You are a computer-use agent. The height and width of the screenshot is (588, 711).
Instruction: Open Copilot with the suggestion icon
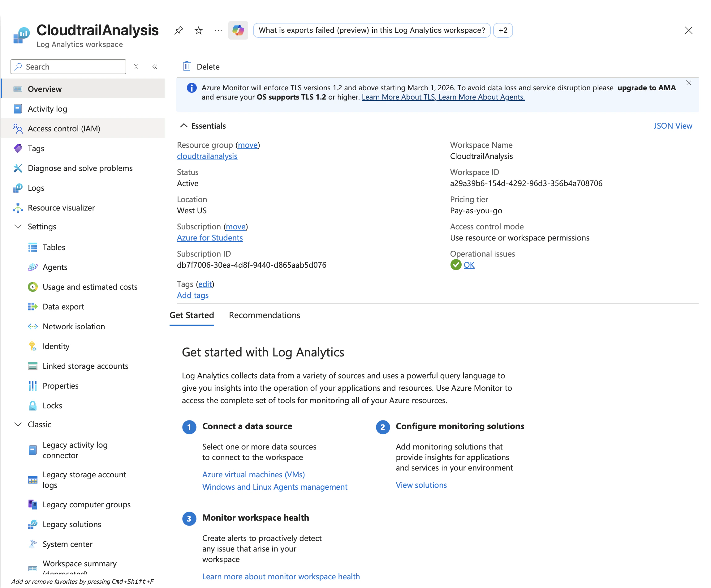tap(238, 30)
